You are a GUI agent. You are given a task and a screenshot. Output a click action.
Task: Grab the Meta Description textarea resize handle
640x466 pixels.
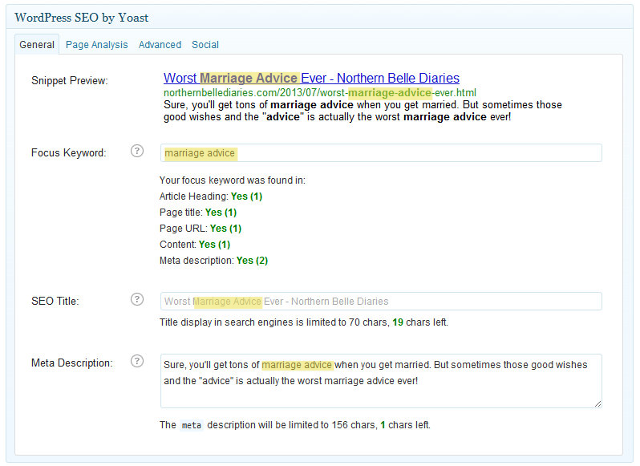tap(598, 404)
